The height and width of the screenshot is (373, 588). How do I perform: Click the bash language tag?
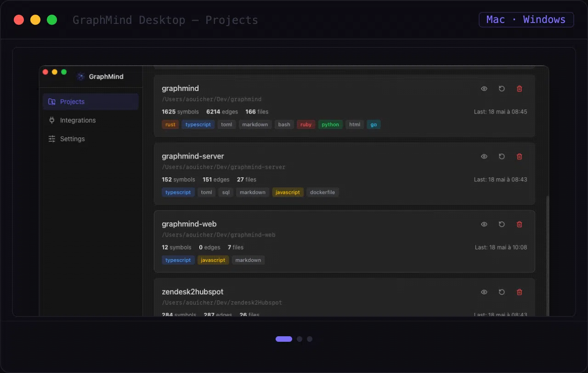click(284, 124)
